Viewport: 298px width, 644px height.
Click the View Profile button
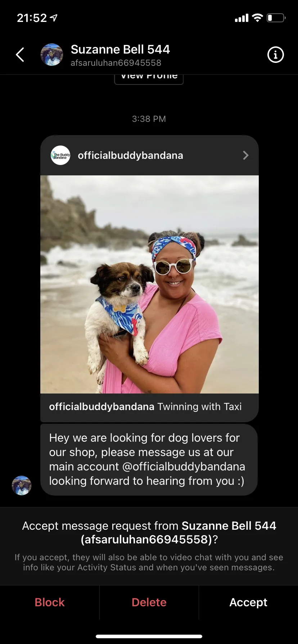pos(149,78)
